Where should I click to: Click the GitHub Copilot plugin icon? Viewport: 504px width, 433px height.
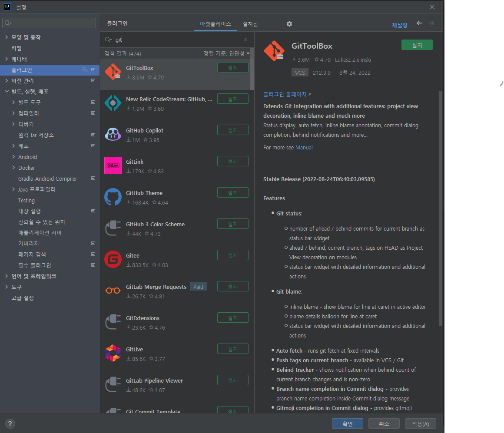click(113, 134)
